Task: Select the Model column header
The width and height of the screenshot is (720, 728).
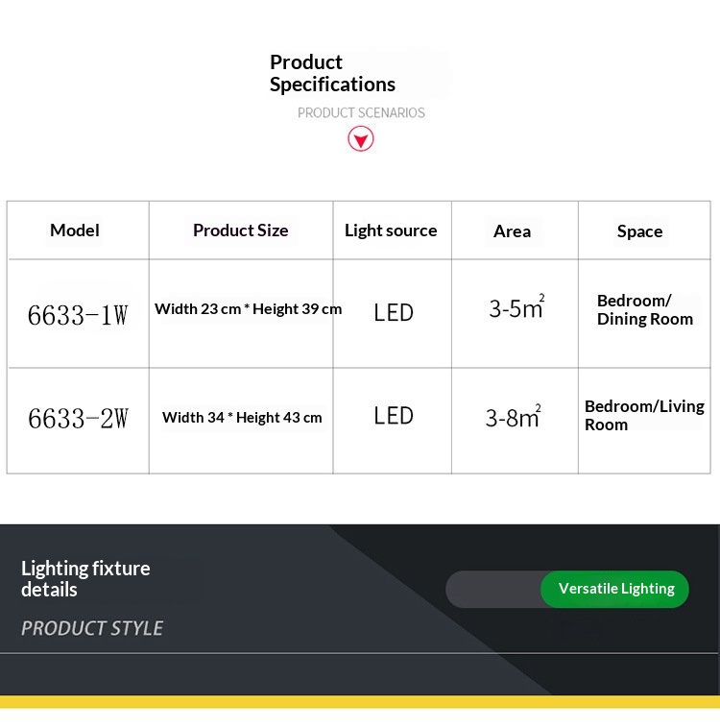Action: pyautogui.click(x=75, y=231)
